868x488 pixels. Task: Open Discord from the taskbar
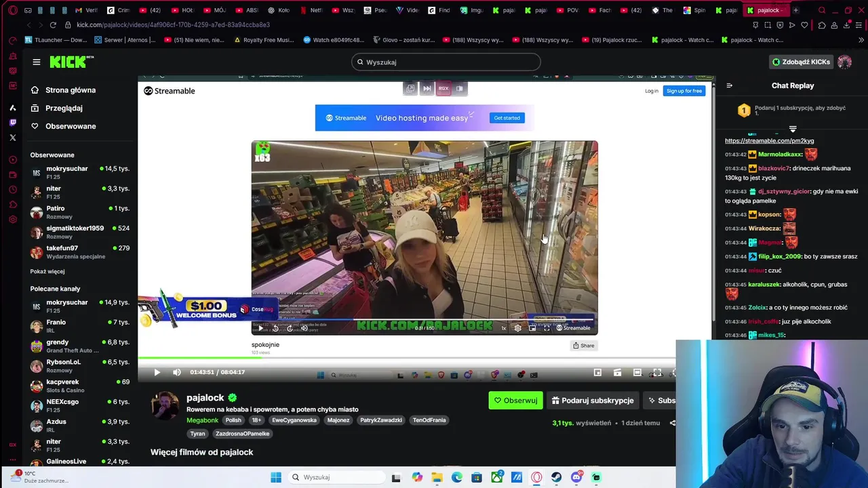tap(576, 477)
